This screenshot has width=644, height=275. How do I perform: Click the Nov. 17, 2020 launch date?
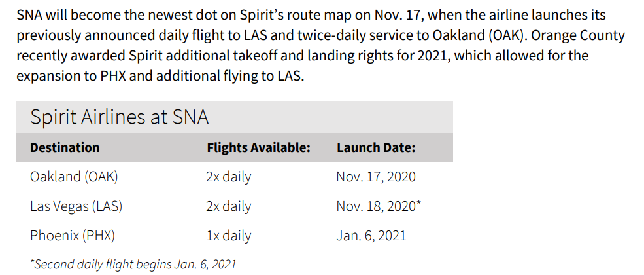click(376, 177)
